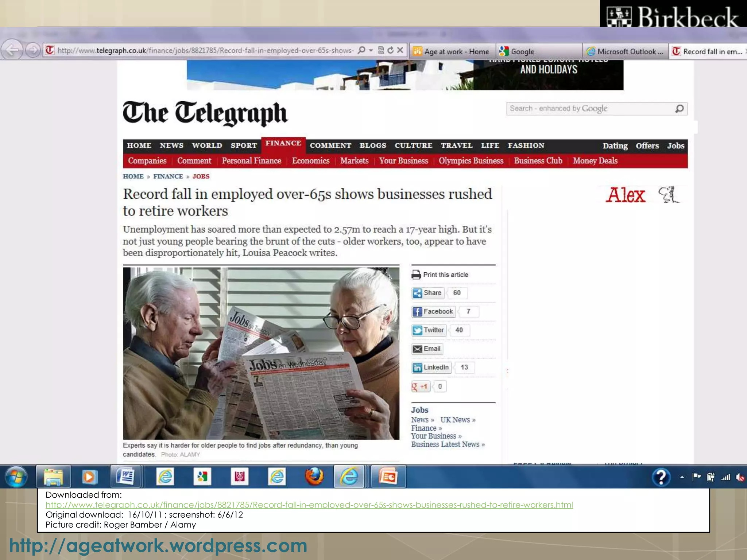747x560 pixels.
Task: Share the article on Facebook
Action: 434,311
